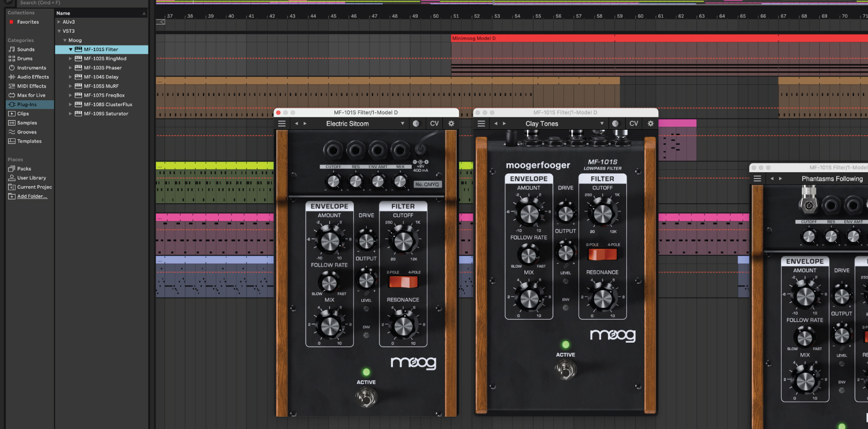Select previous preset arrow in Clay Tones
The height and width of the screenshot is (429, 868).
pyautogui.click(x=496, y=123)
